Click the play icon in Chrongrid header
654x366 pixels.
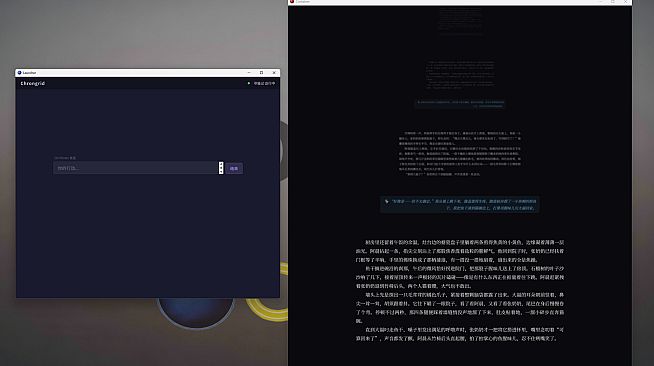click(x=249, y=83)
